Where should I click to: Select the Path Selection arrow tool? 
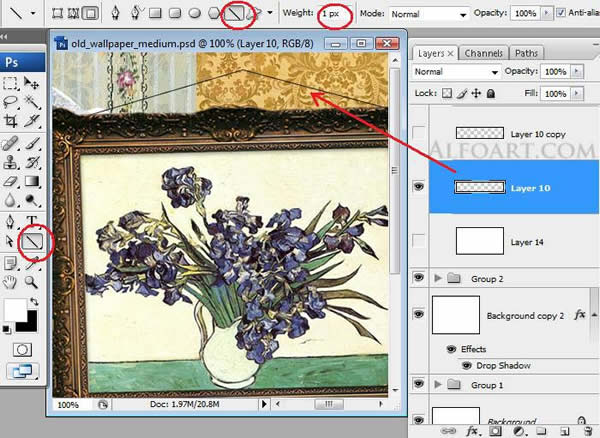10,241
